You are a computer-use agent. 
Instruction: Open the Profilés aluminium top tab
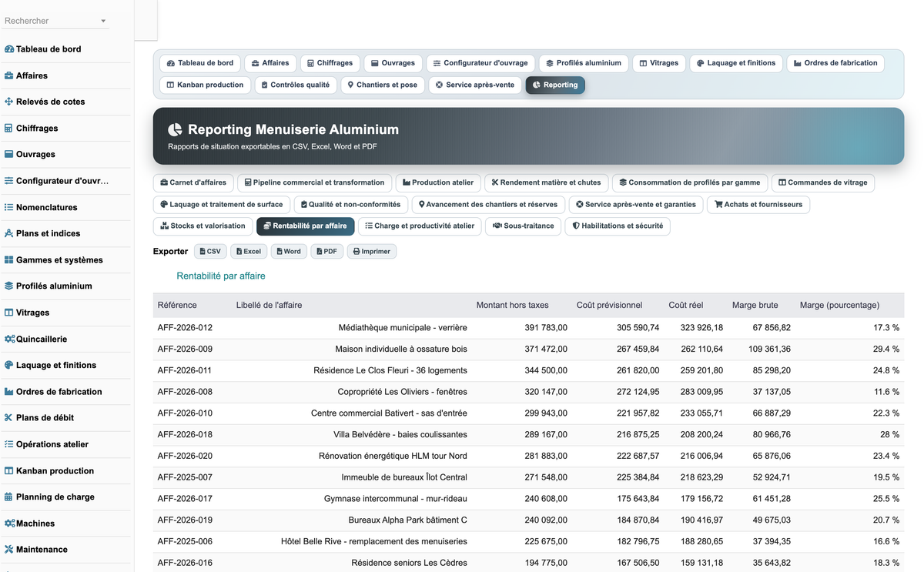(x=584, y=63)
